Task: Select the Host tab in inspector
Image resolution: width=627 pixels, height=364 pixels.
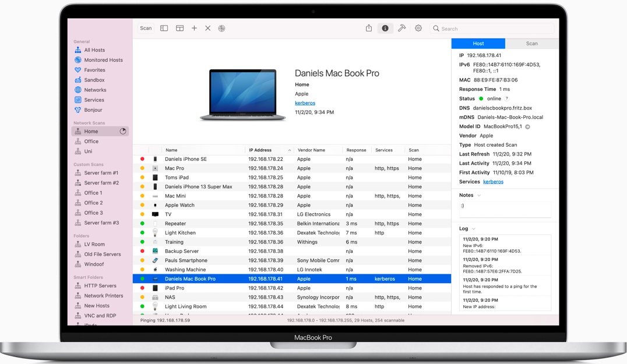Action: (478, 44)
